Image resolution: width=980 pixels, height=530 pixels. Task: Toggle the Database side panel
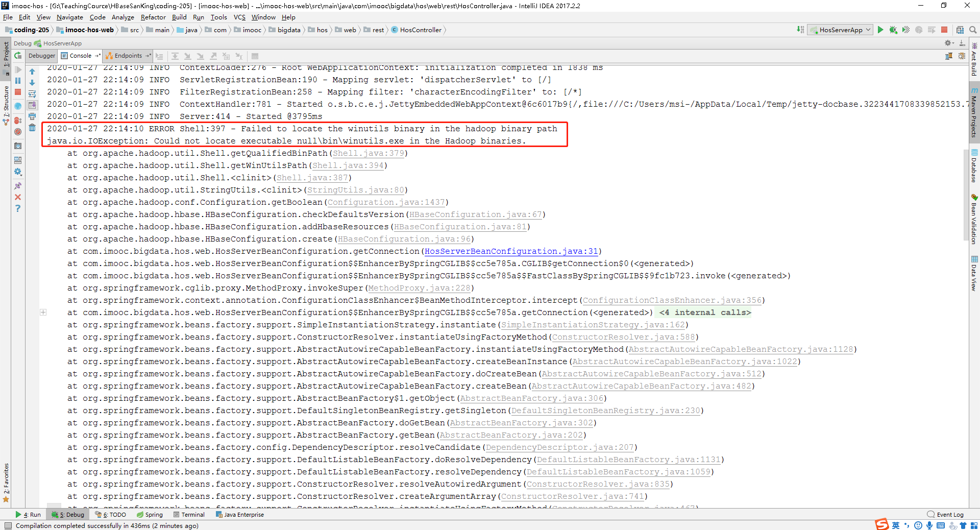(974, 166)
